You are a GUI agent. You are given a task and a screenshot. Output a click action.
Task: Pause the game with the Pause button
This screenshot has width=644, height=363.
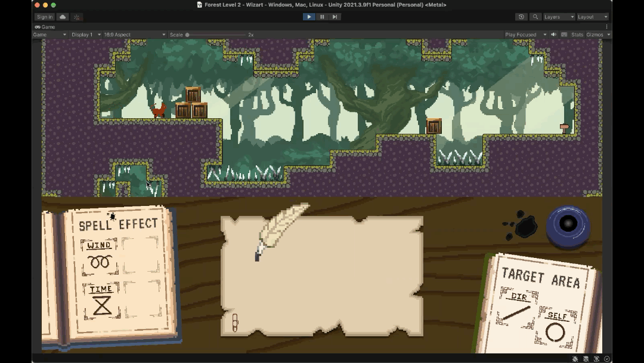click(x=322, y=17)
